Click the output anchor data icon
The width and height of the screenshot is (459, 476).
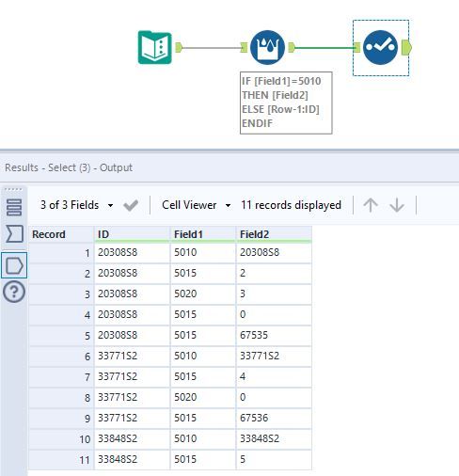click(x=14, y=265)
